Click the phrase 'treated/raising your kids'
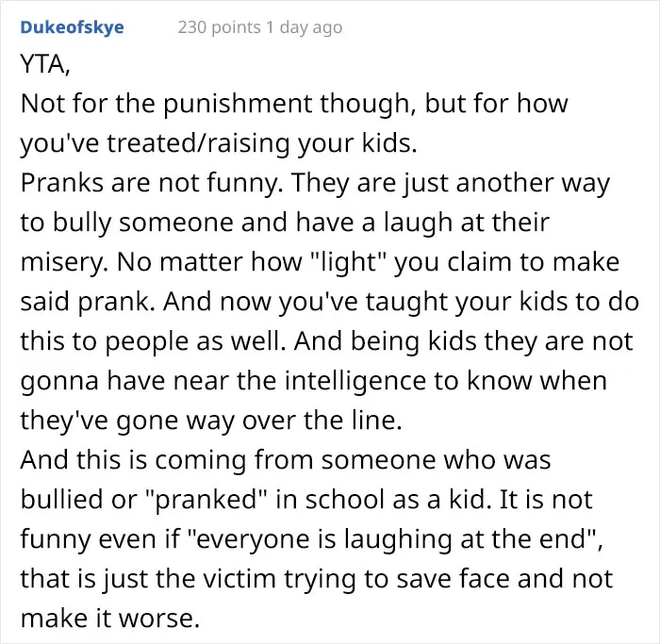Viewport: 660px width, 644px height. [x=261, y=143]
